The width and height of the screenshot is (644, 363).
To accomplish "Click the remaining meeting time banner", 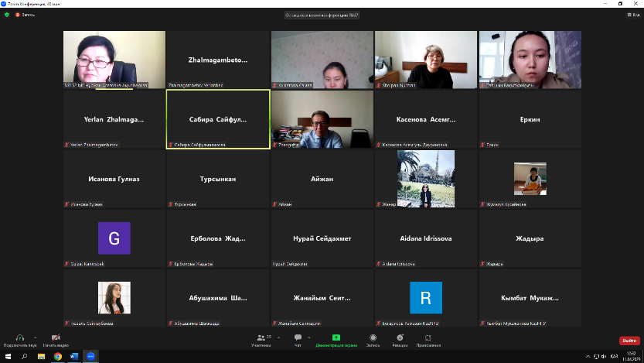I will 322,15.
